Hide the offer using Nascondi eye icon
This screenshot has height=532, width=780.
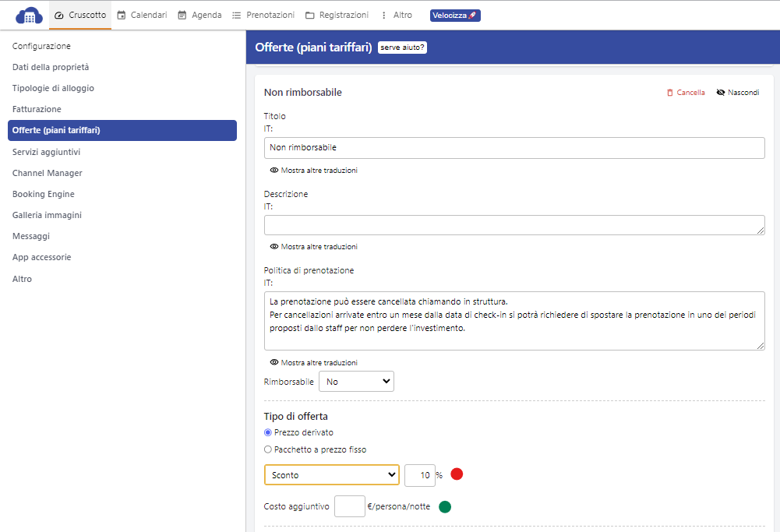721,93
